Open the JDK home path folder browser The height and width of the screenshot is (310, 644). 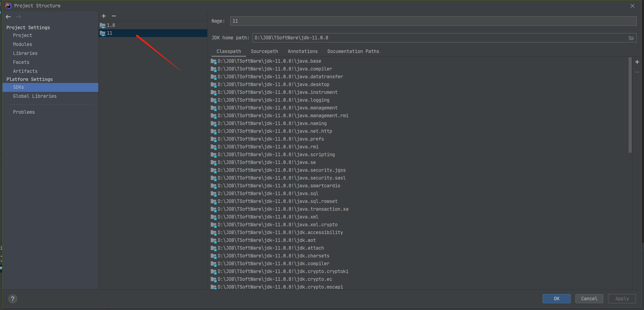pos(632,38)
